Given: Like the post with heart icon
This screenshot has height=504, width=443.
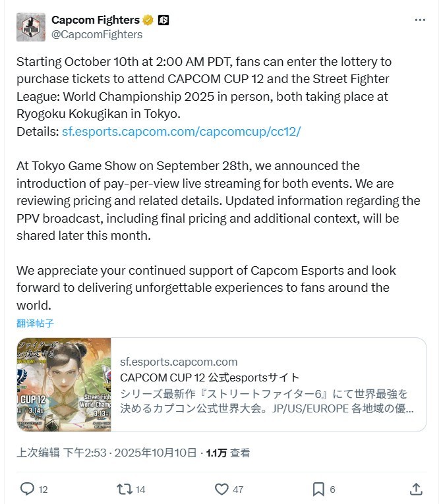Looking at the screenshot, I should [x=221, y=489].
